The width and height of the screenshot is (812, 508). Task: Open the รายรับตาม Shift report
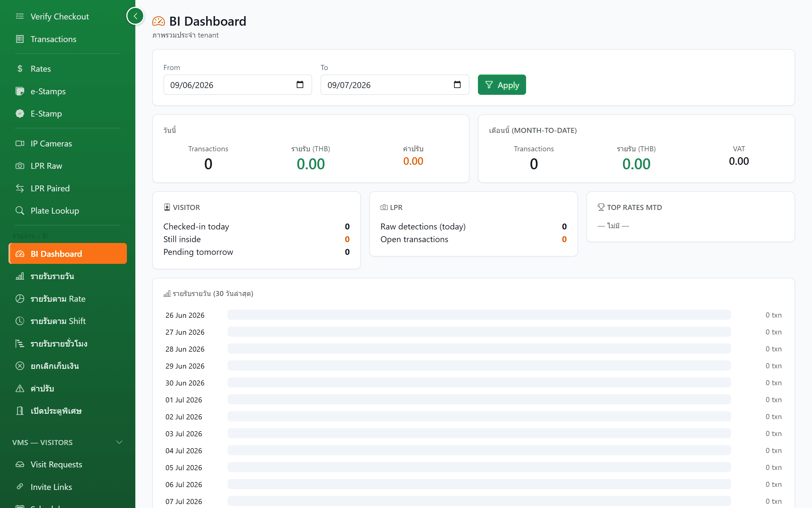68,321
